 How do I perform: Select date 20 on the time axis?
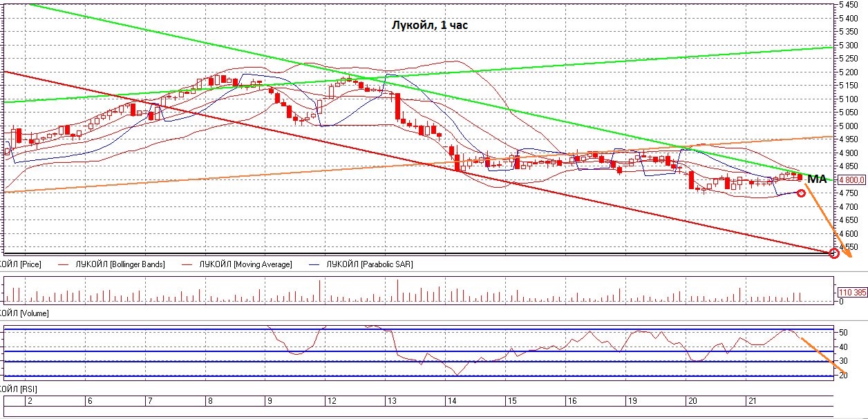[692, 401]
